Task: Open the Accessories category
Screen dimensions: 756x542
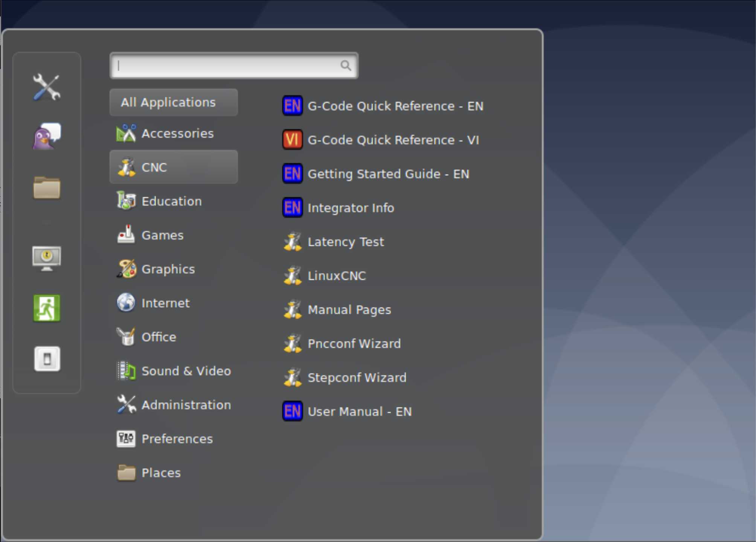Action: [x=177, y=134]
